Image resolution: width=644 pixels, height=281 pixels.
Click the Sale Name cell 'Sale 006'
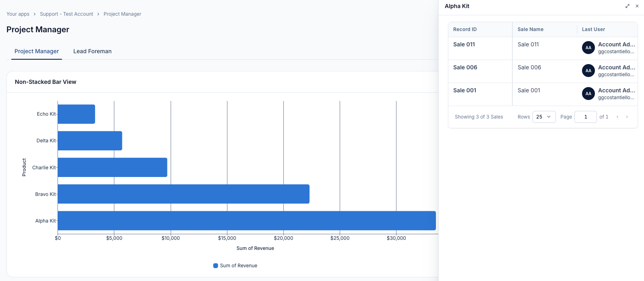[x=529, y=67]
